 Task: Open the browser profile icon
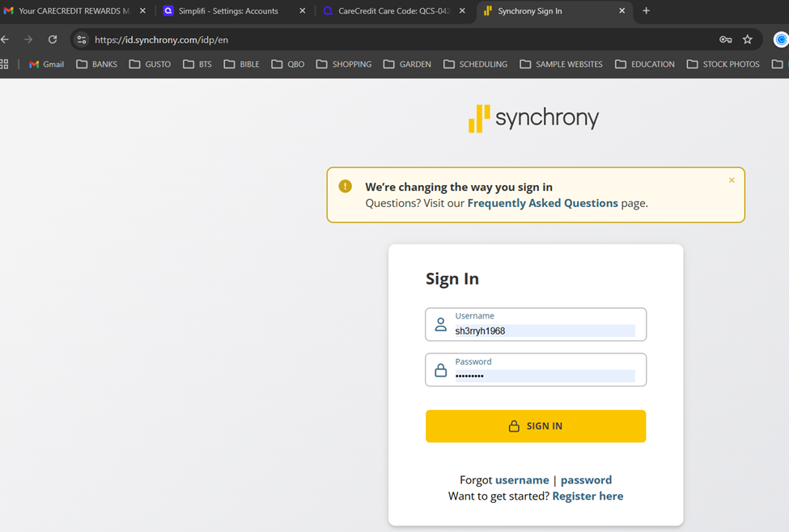pos(780,40)
